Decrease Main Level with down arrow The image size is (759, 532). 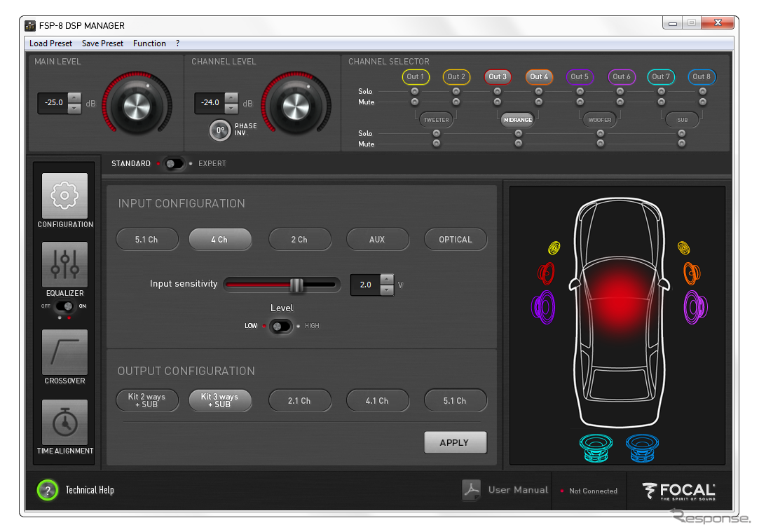[74, 109]
